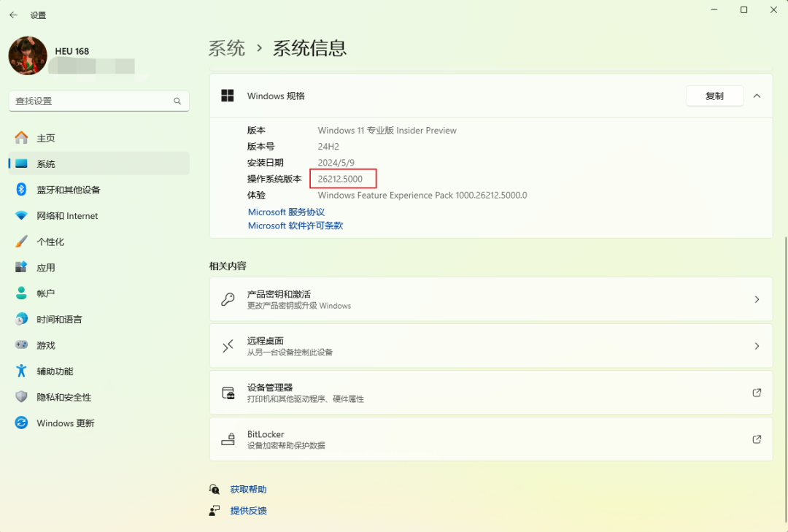Open the Microsoft 服务协议 link
Image resolution: width=788 pixels, height=532 pixels.
[287, 212]
